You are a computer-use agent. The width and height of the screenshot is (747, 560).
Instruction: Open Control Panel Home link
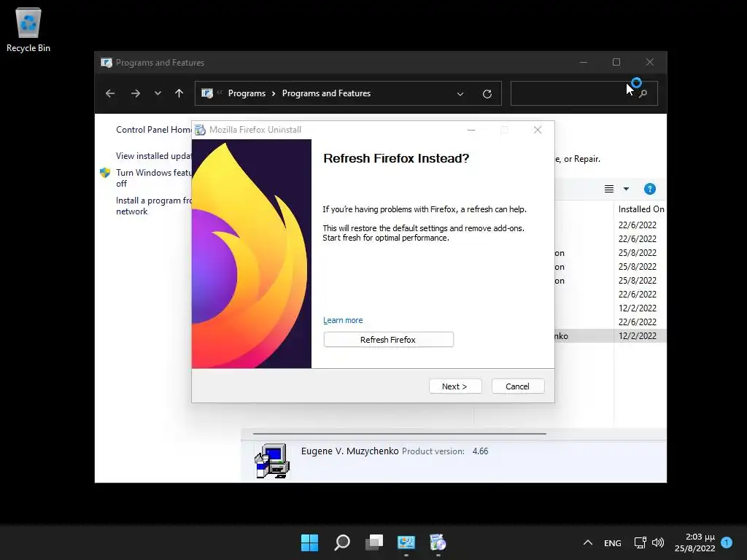pos(153,130)
